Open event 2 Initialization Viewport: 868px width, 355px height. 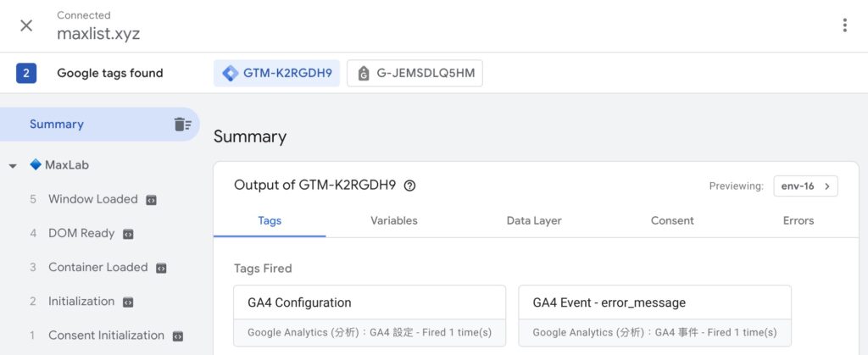81,302
